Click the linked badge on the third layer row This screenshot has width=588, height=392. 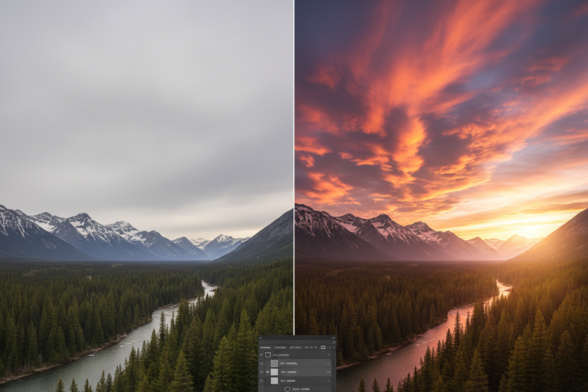point(268,372)
